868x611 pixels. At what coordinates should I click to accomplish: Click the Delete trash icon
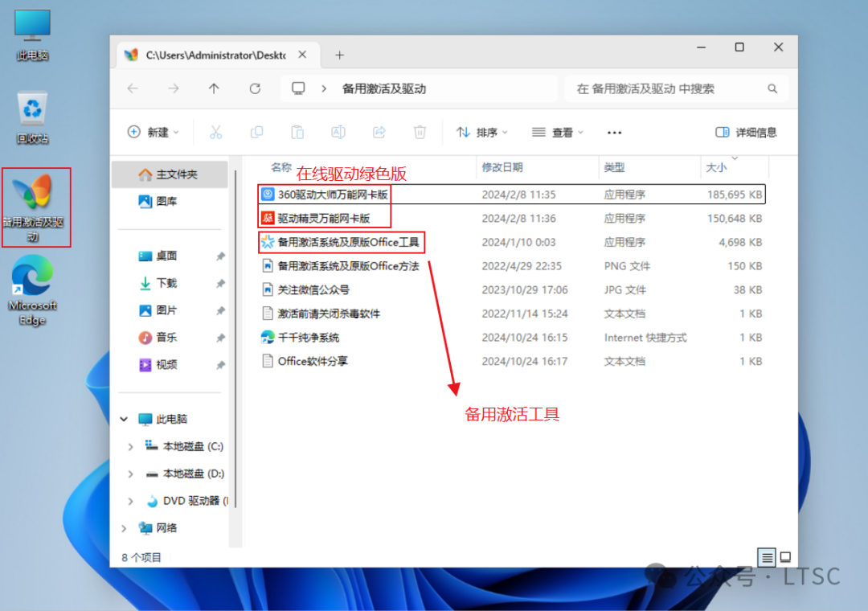coord(420,133)
